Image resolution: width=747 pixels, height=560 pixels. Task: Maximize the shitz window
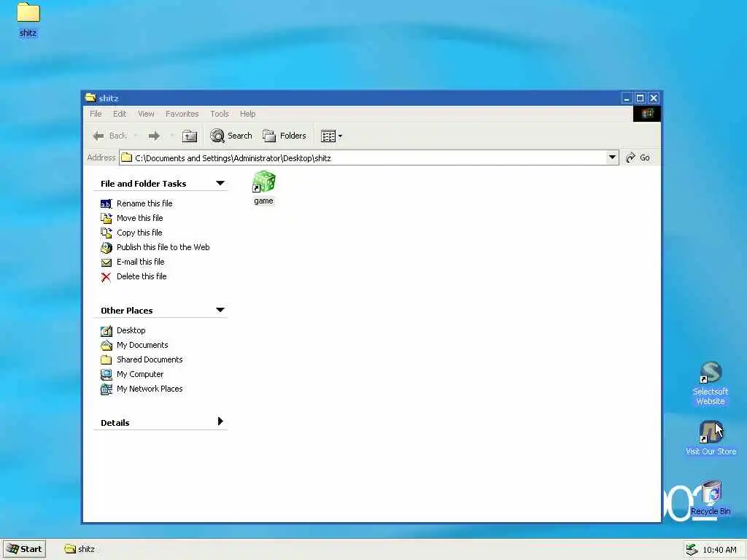(x=640, y=98)
